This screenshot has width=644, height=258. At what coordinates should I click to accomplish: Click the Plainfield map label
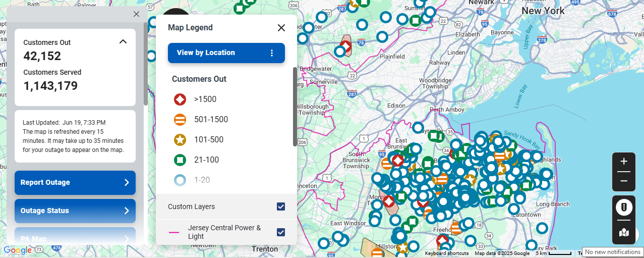click(x=392, y=57)
